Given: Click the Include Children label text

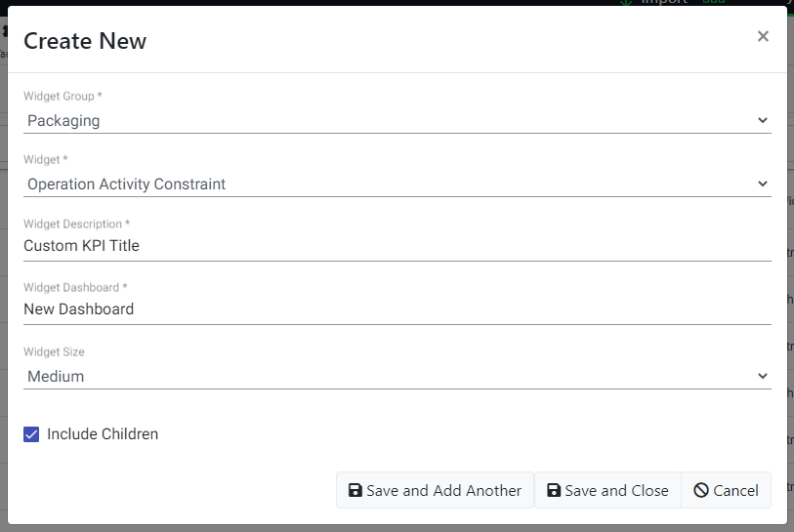Looking at the screenshot, I should pyautogui.click(x=103, y=434).
